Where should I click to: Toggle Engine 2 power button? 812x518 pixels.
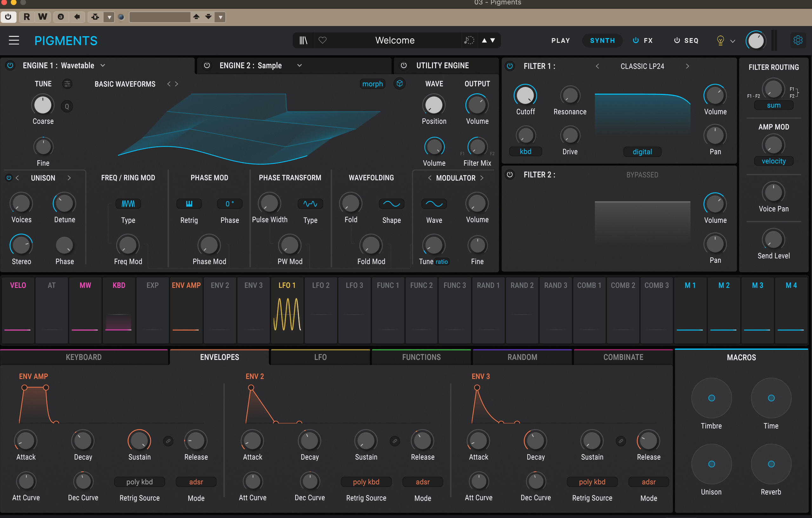[x=207, y=65]
